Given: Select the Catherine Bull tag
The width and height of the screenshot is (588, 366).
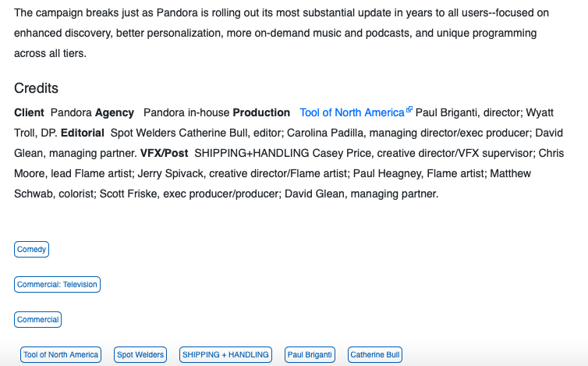Looking at the screenshot, I should 375,355.
